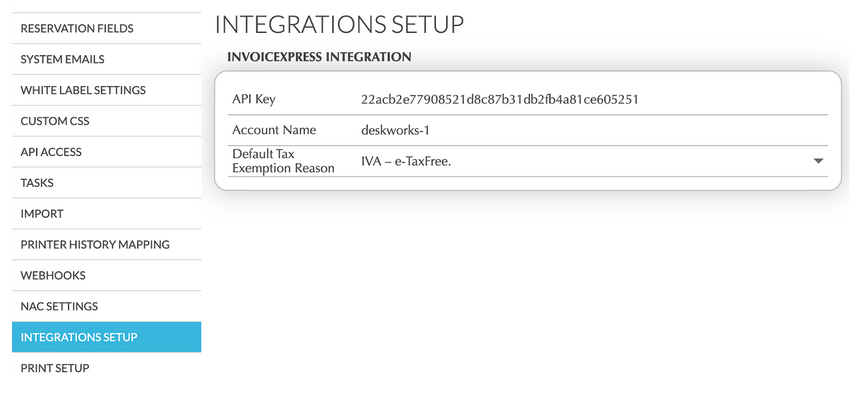The height and width of the screenshot is (406, 864).
Task: Click the 'INTEGRATIONS SETUP' page heading
Action: click(x=339, y=25)
